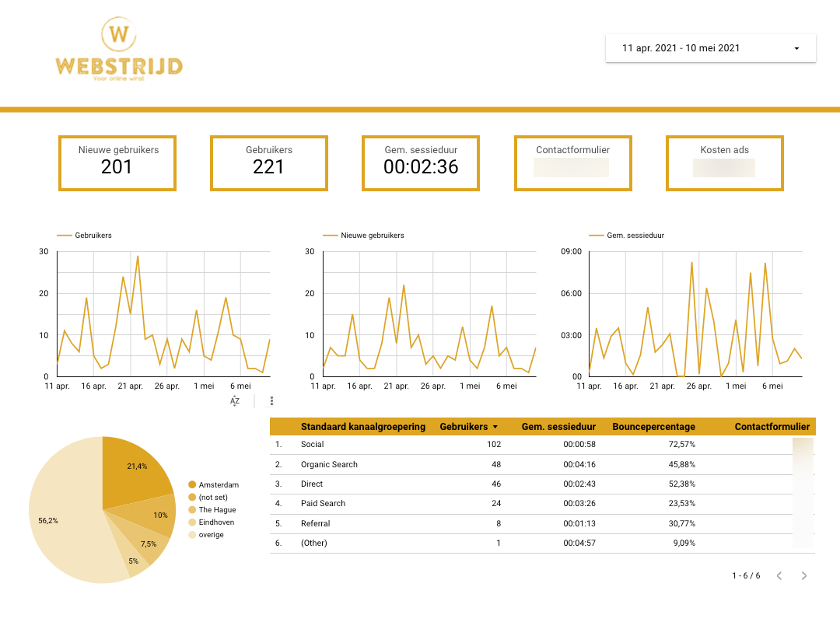The image size is (840, 629).
Task: Click the previous table page arrow
Action: (x=779, y=575)
